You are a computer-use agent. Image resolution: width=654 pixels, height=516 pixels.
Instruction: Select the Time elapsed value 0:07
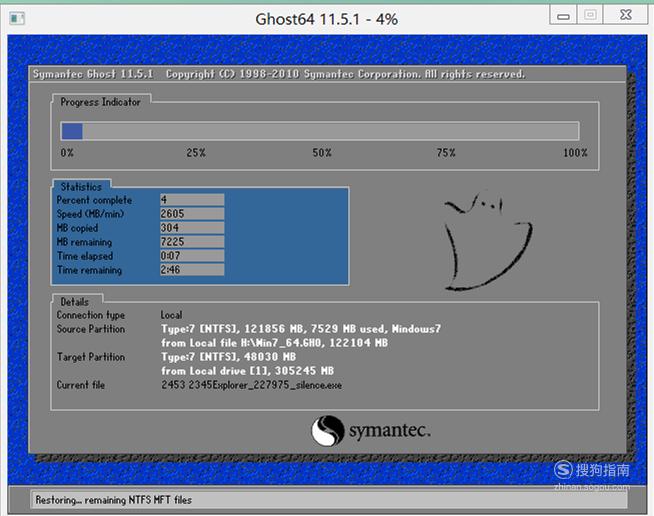coord(192,256)
